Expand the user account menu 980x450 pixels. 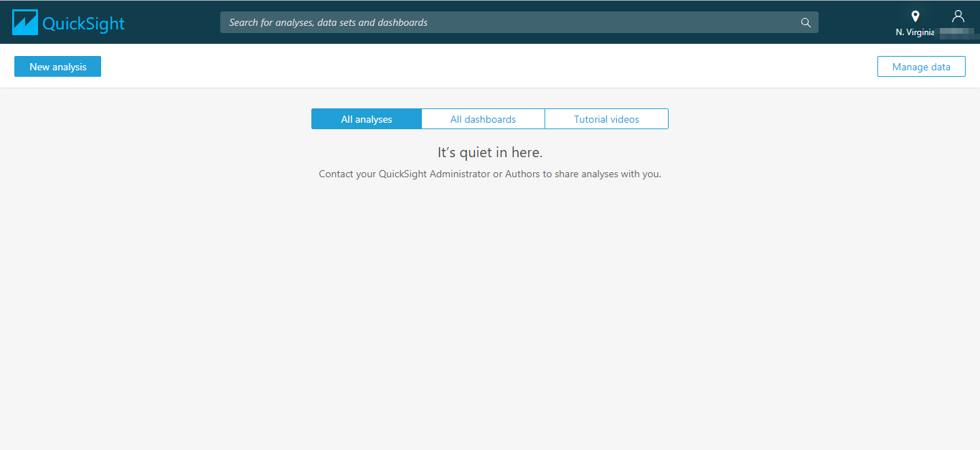pyautogui.click(x=958, y=22)
